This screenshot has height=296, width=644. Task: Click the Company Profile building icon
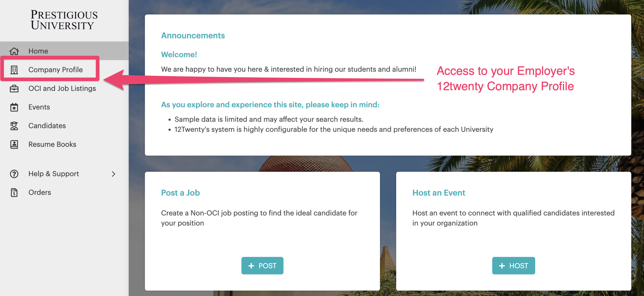click(14, 70)
